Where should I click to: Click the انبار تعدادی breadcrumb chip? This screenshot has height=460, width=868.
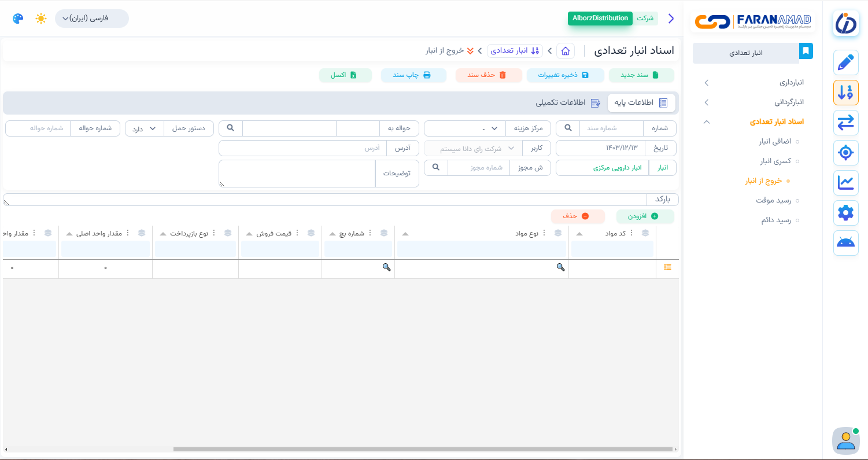pyautogui.click(x=515, y=51)
